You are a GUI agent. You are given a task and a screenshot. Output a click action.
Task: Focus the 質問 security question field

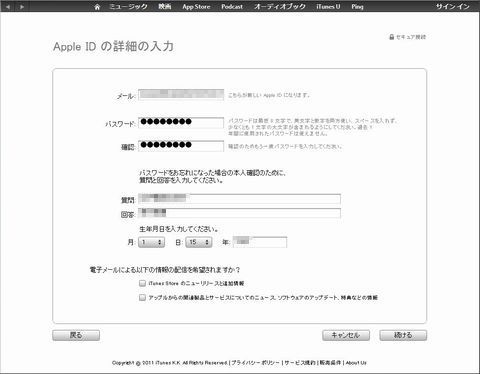coord(239,199)
